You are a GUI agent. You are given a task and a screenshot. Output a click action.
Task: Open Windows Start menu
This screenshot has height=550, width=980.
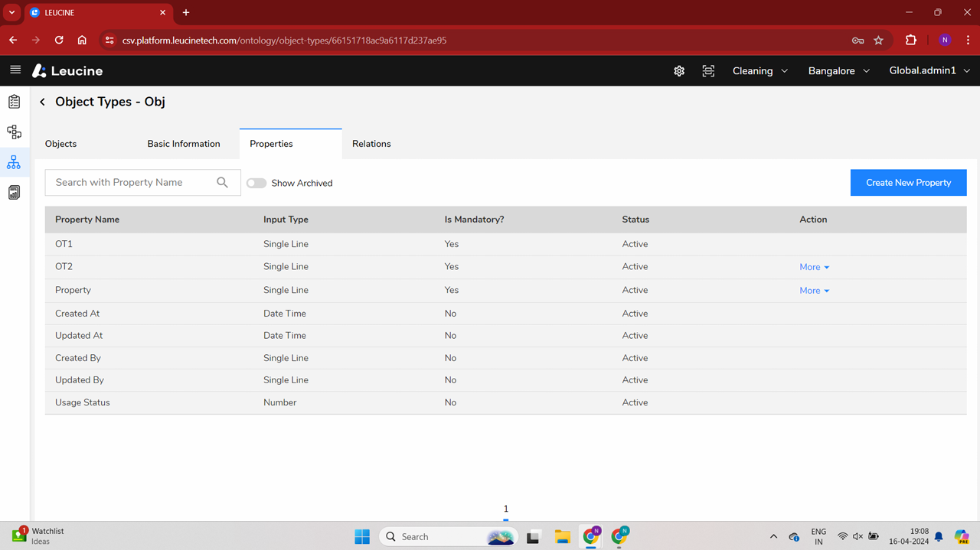tap(362, 536)
